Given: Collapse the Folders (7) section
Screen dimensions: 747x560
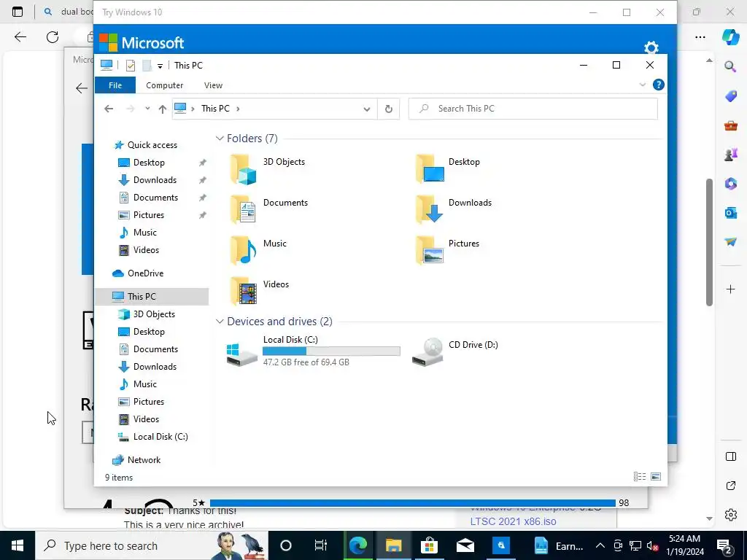Looking at the screenshot, I should (220, 139).
